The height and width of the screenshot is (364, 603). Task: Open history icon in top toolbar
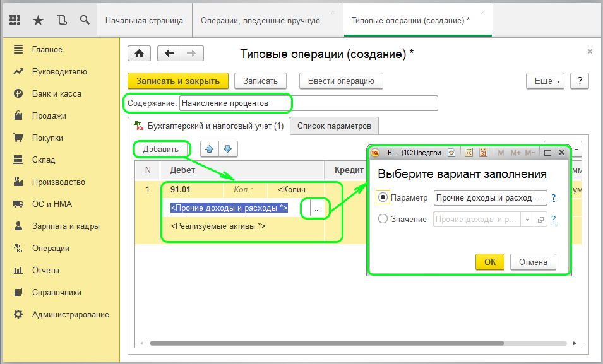click(x=61, y=20)
